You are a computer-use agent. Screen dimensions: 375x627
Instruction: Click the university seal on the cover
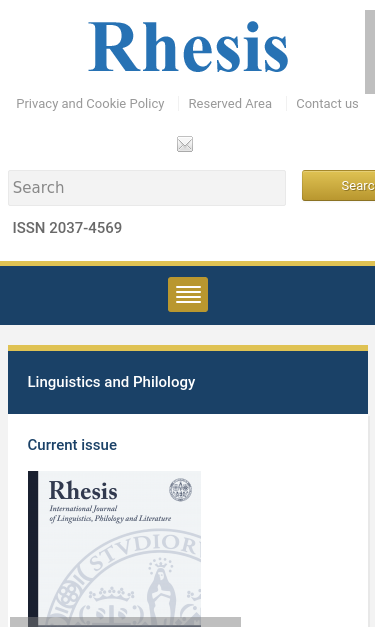click(180, 489)
